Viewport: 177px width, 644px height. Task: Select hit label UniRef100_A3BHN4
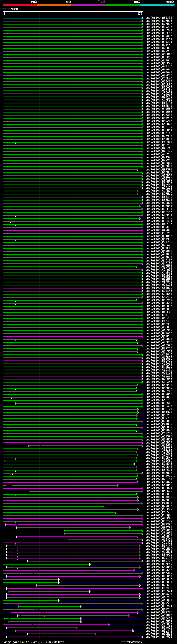(x=159, y=130)
